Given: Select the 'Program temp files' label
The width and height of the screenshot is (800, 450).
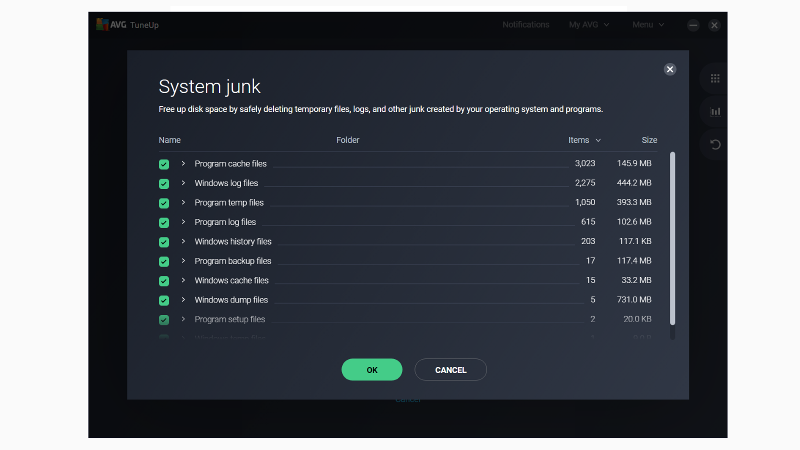Looking at the screenshot, I should point(229,203).
